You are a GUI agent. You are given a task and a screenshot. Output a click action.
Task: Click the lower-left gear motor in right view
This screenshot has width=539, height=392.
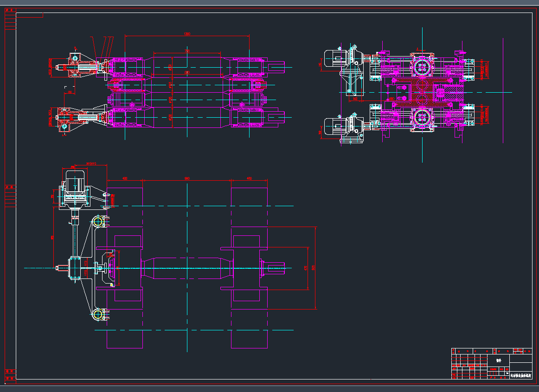336,126
